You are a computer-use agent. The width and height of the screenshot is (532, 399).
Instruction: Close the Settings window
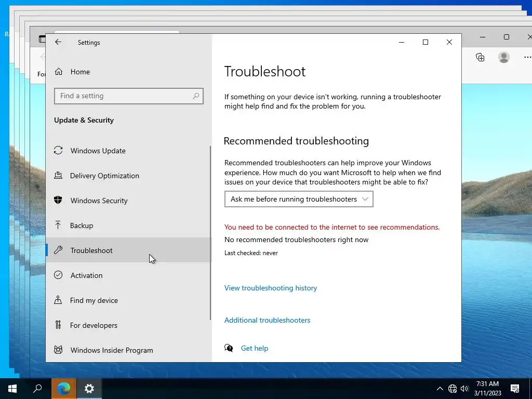point(449,42)
